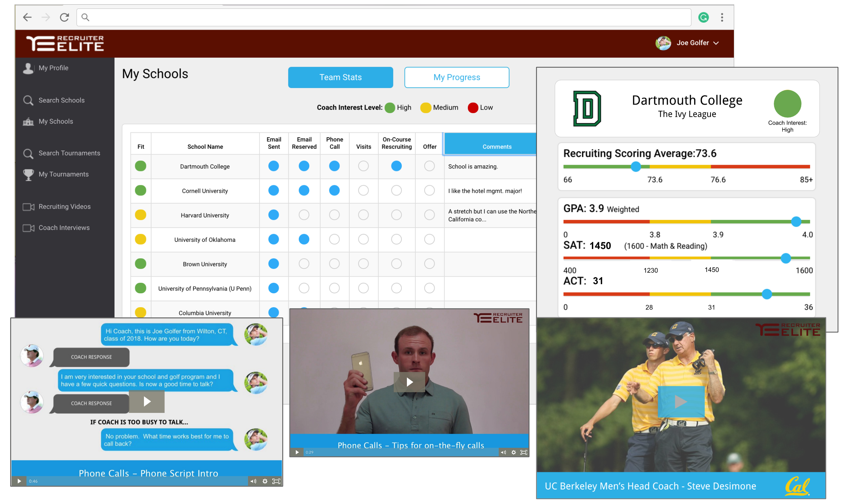The image size is (847, 504).
Task: Click the GPA slider handle
Action: pos(796,222)
